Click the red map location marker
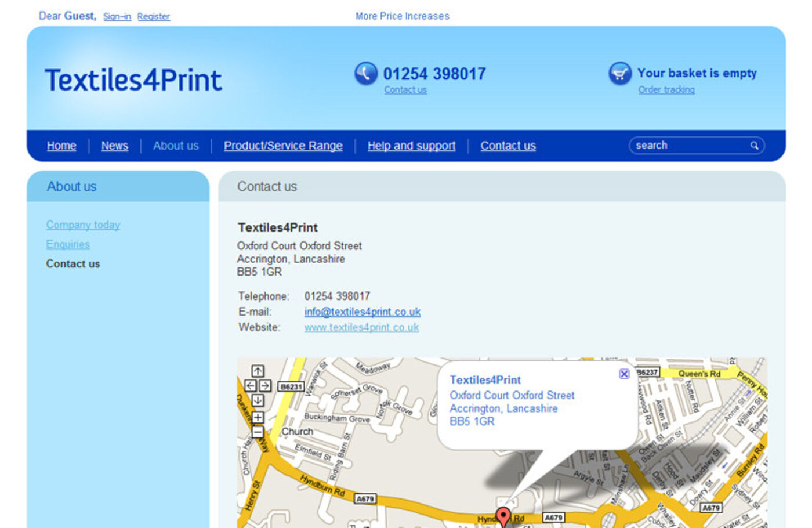 click(503, 516)
